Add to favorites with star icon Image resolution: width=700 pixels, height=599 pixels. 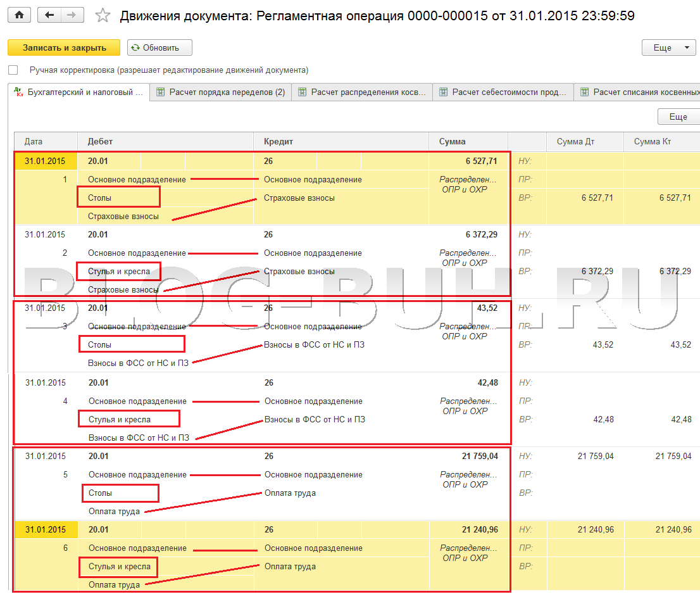click(x=103, y=16)
